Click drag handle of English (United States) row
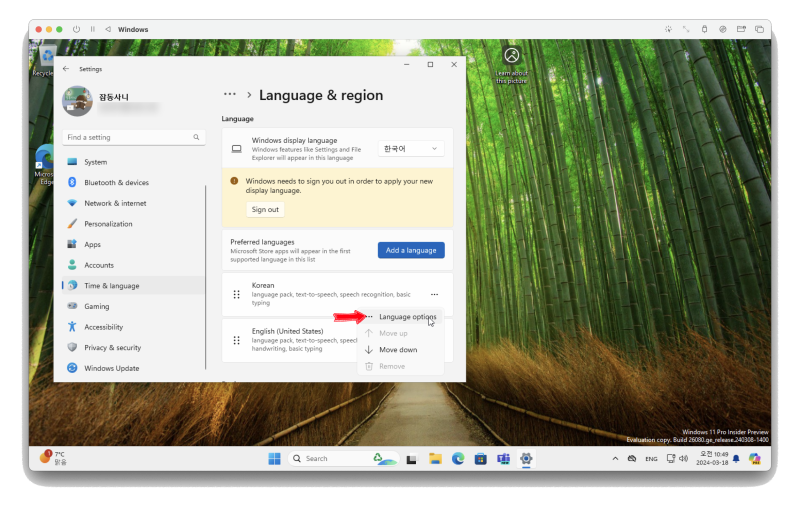The image size is (800, 509). point(236,340)
